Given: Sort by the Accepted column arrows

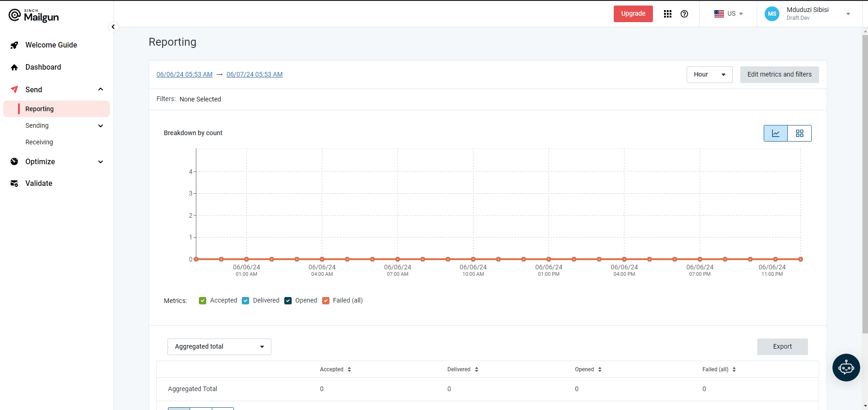Looking at the screenshot, I should (349, 369).
